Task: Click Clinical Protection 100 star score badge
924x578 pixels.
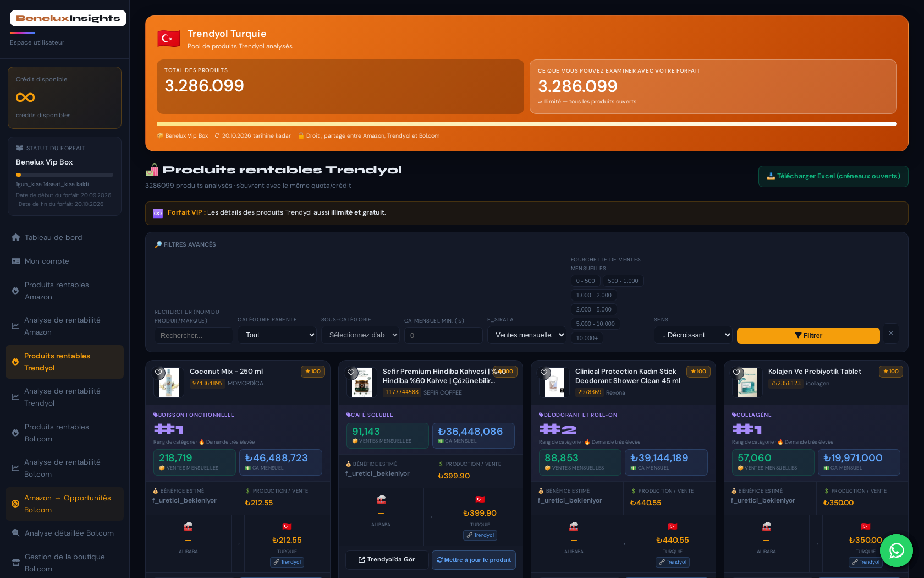Action: point(698,372)
